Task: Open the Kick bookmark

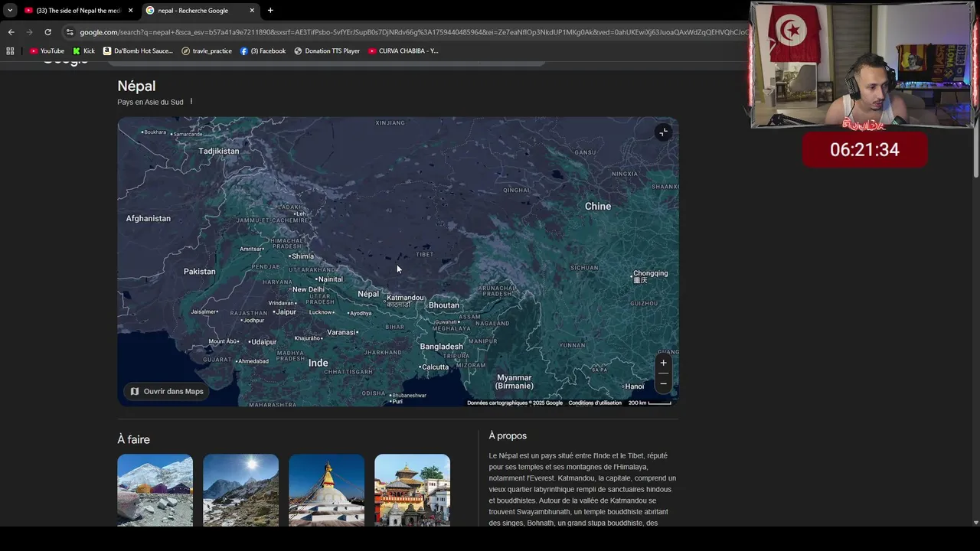Action: pyautogui.click(x=84, y=51)
